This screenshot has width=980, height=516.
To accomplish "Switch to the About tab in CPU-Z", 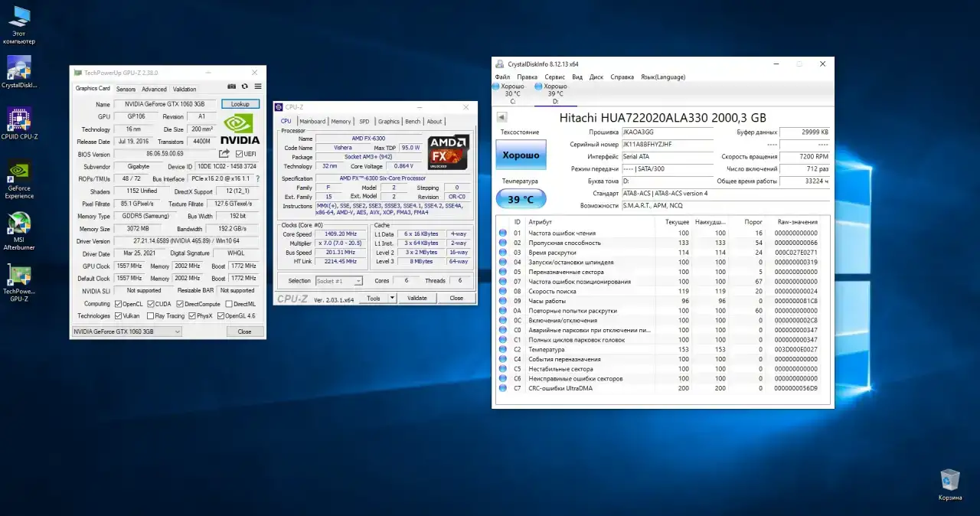I will pyautogui.click(x=434, y=121).
